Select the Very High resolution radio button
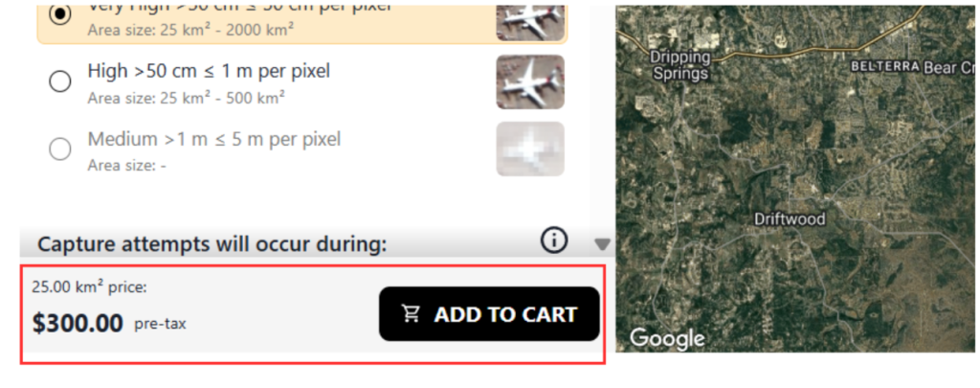 (x=60, y=15)
